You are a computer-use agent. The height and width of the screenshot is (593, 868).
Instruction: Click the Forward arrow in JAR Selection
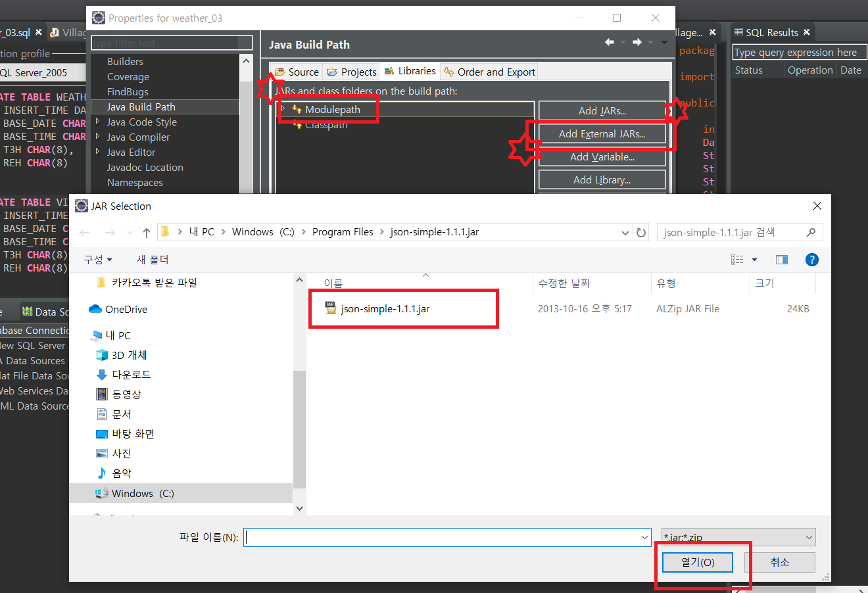(110, 233)
